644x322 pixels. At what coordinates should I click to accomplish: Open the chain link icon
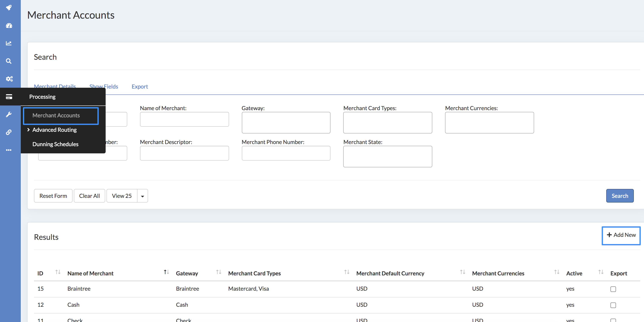(9, 132)
